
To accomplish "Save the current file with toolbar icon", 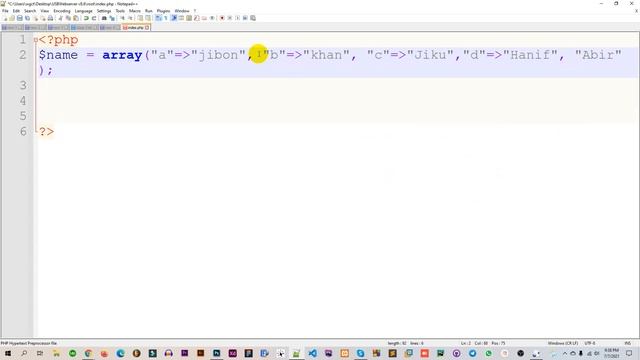I will point(20,18).
